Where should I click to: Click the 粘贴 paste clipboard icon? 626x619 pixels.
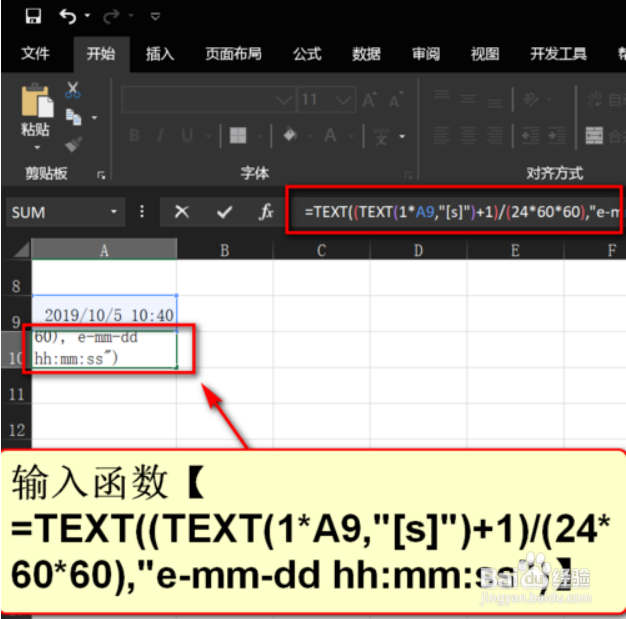[37, 101]
